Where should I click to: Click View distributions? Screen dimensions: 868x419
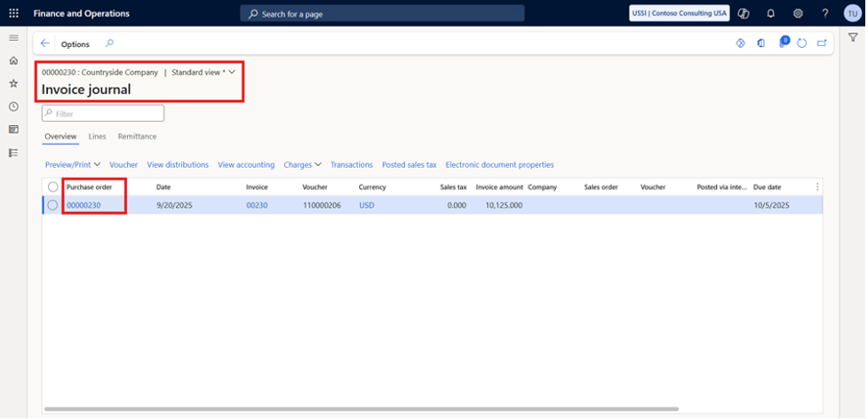[x=178, y=165]
